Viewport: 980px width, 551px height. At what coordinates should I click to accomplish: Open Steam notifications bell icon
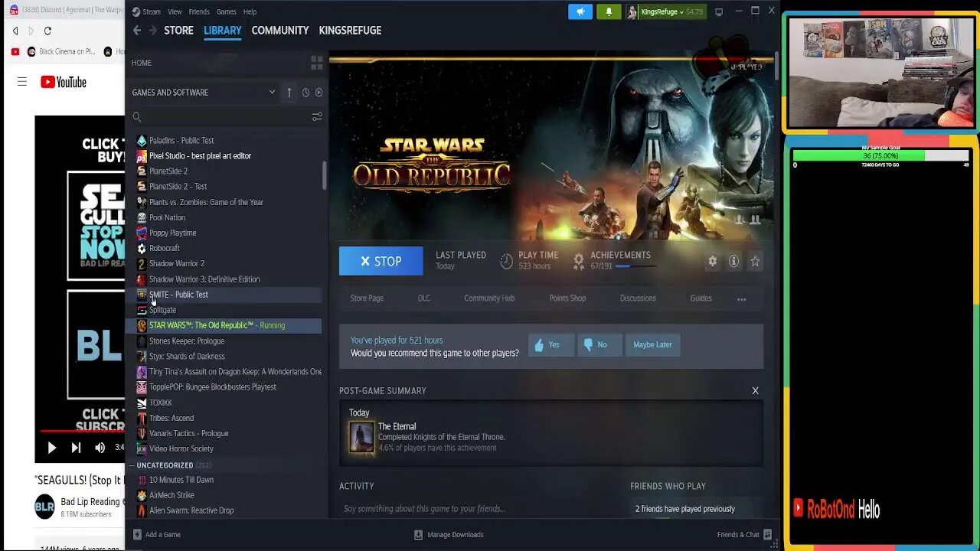point(609,11)
